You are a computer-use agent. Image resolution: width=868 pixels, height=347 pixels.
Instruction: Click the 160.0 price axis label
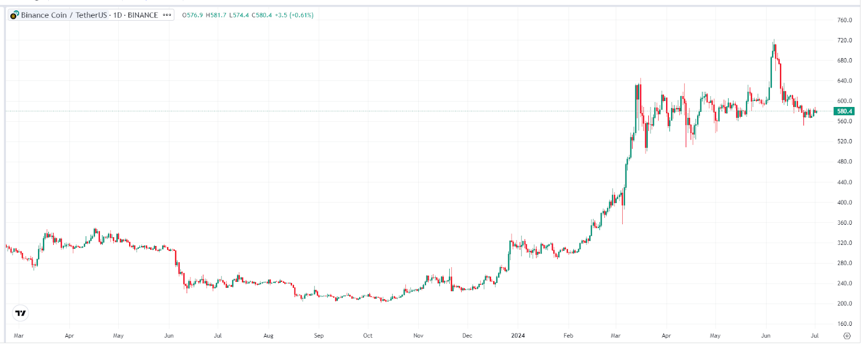pos(845,324)
